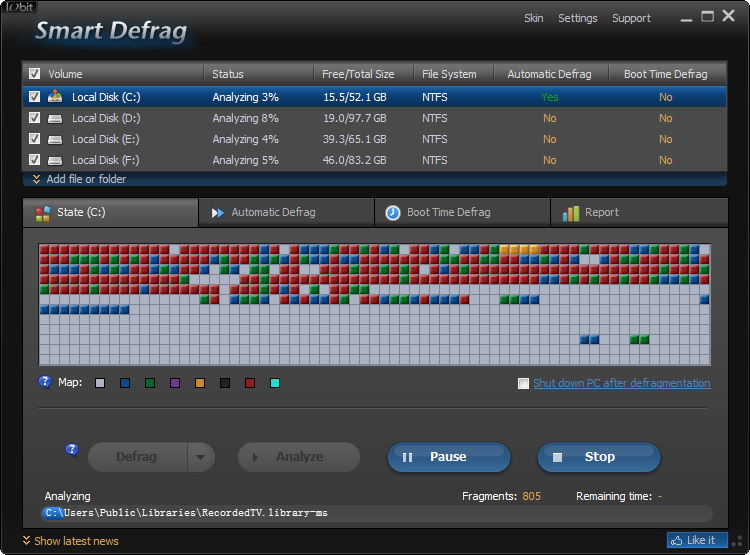Enable Shut down PC after defragmentation checkbox
This screenshot has height=555, width=750.
(x=523, y=383)
